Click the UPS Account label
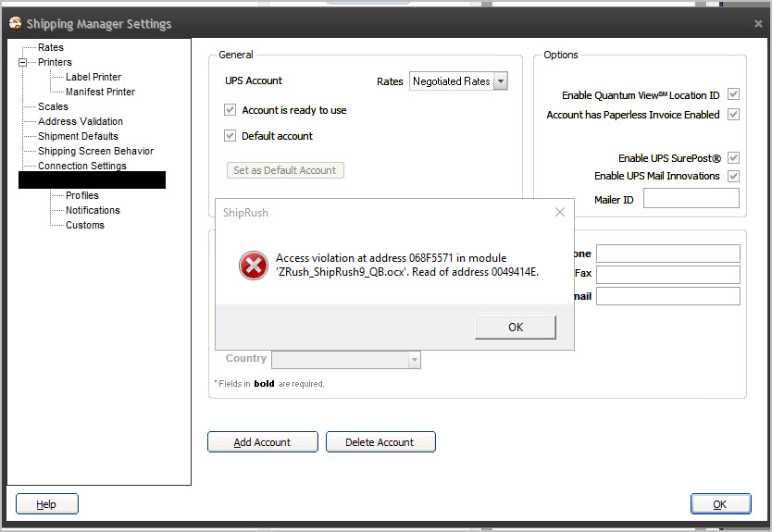The height and width of the screenshot is (532, 772). (x=254, y=80)
